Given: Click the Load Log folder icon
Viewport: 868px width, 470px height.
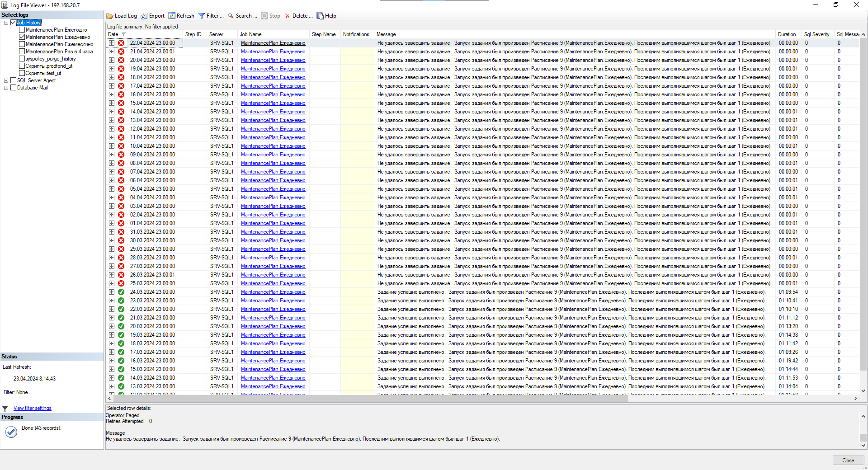Looking at the screenshot, I should (110, 16).
